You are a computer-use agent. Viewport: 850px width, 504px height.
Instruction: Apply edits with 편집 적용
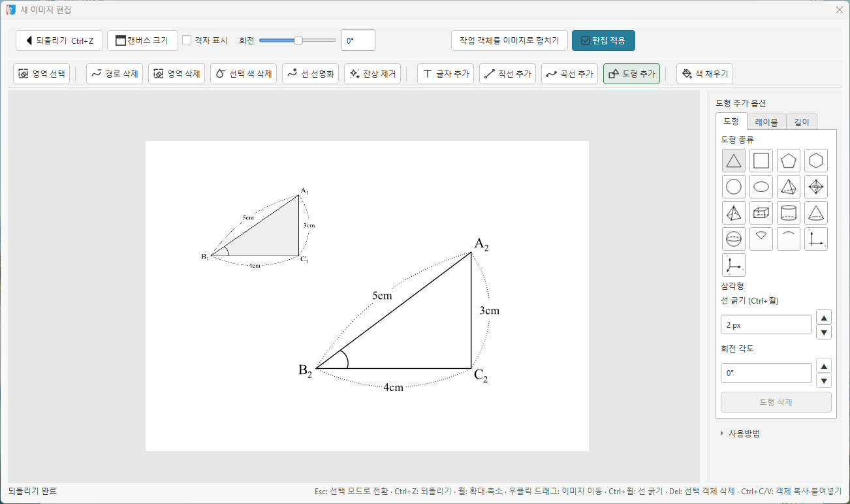pyautogui.click(x=603, y=40)
